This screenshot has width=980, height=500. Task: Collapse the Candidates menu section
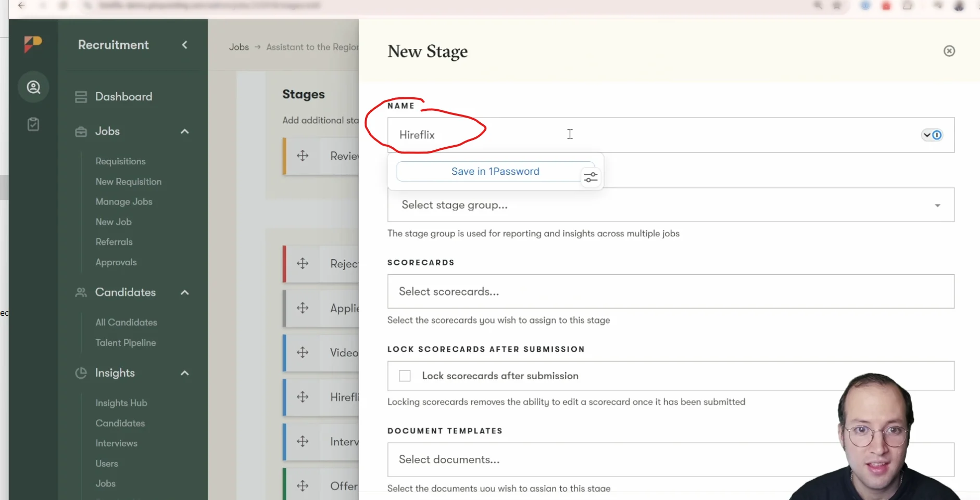(x=185, y=292)
